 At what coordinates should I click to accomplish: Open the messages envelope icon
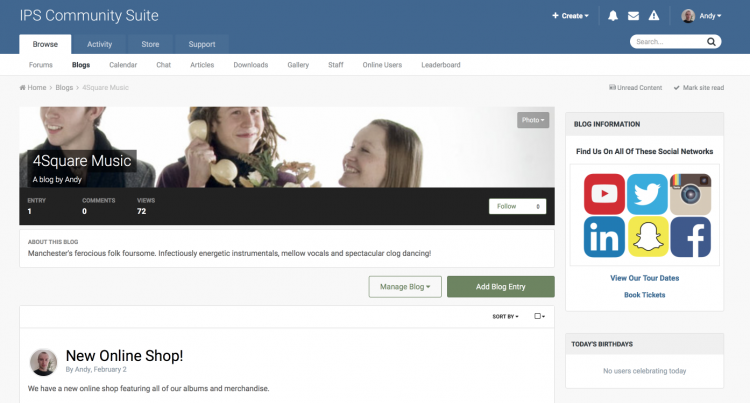coord(633,16)
